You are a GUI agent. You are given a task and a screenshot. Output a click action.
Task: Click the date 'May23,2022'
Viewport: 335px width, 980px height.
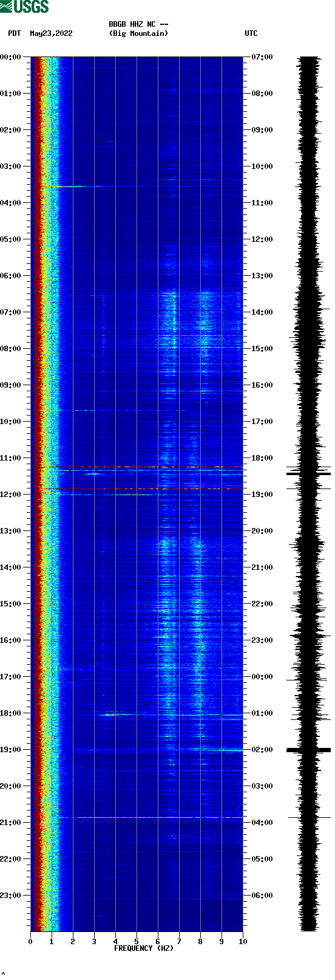(51, 33)
